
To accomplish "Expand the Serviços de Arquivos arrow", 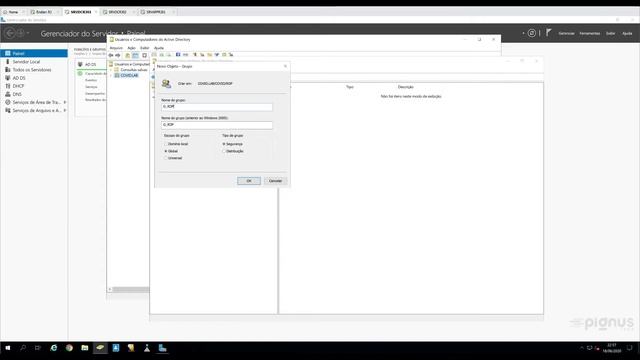I will click(x=64, y=111).
